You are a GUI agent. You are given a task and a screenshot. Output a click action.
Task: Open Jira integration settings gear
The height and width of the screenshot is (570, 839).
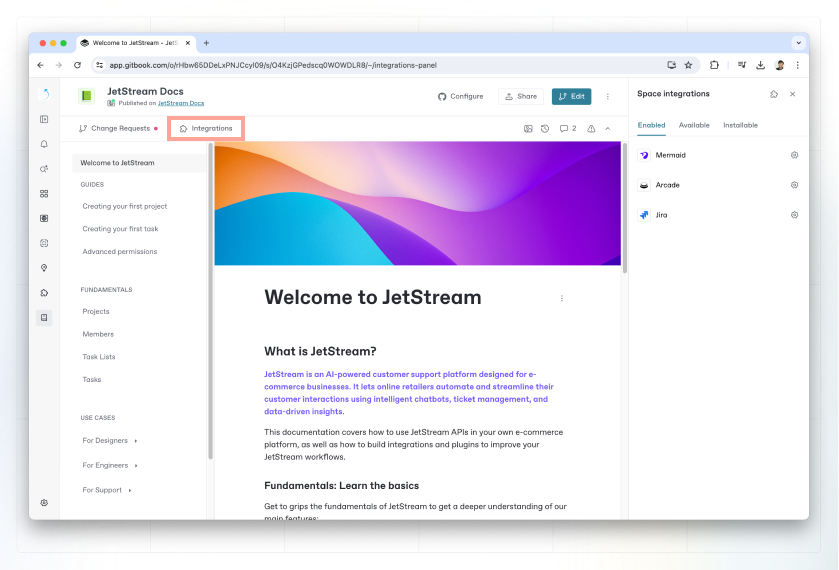click(x=794, y=215)
